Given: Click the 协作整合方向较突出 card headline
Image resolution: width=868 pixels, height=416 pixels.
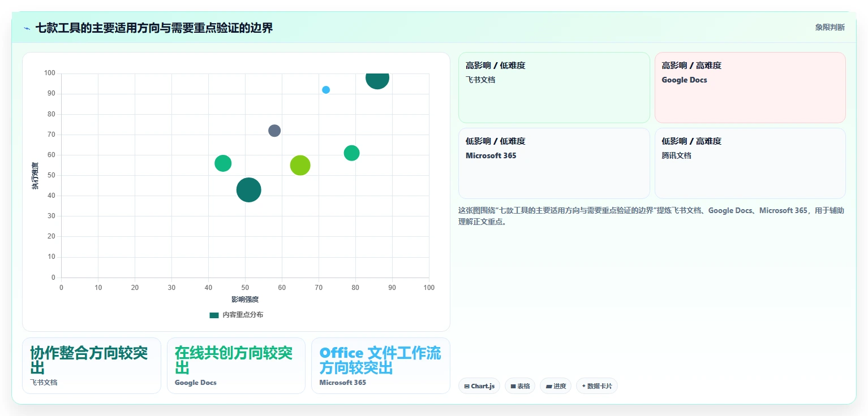Looking at the screenshot, I should (x=89, y=361).
